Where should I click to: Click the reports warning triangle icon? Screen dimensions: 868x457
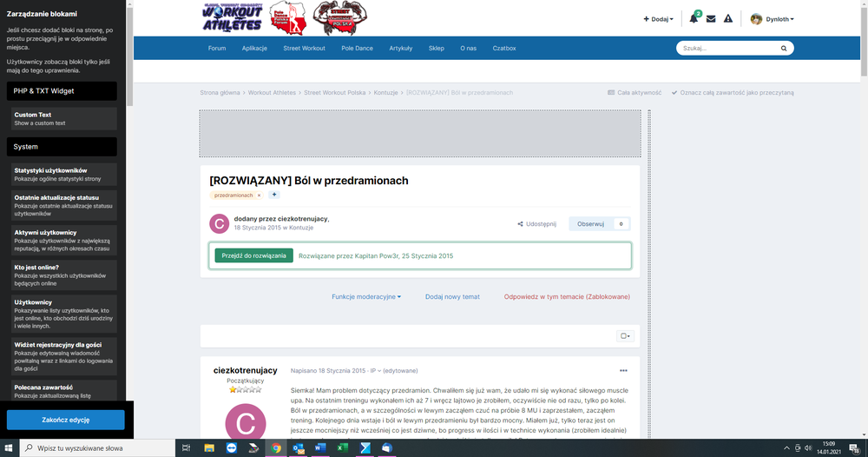[x=728, y=19]
